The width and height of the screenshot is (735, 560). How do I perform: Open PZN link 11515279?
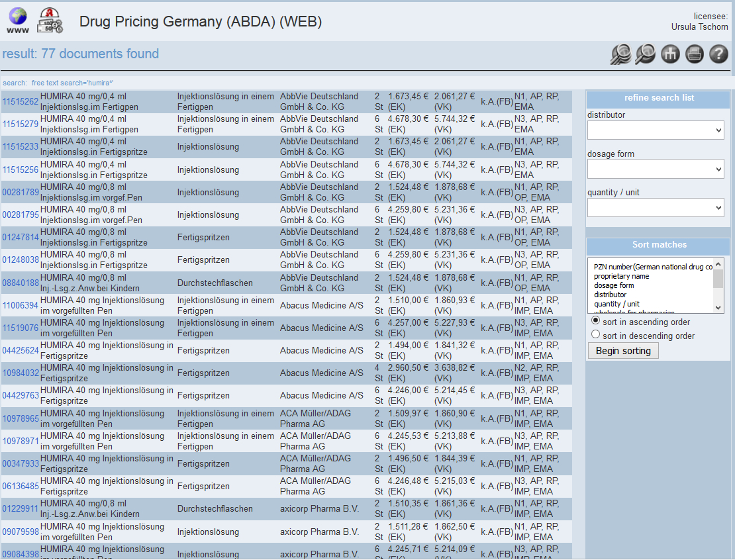coord(20,124)
